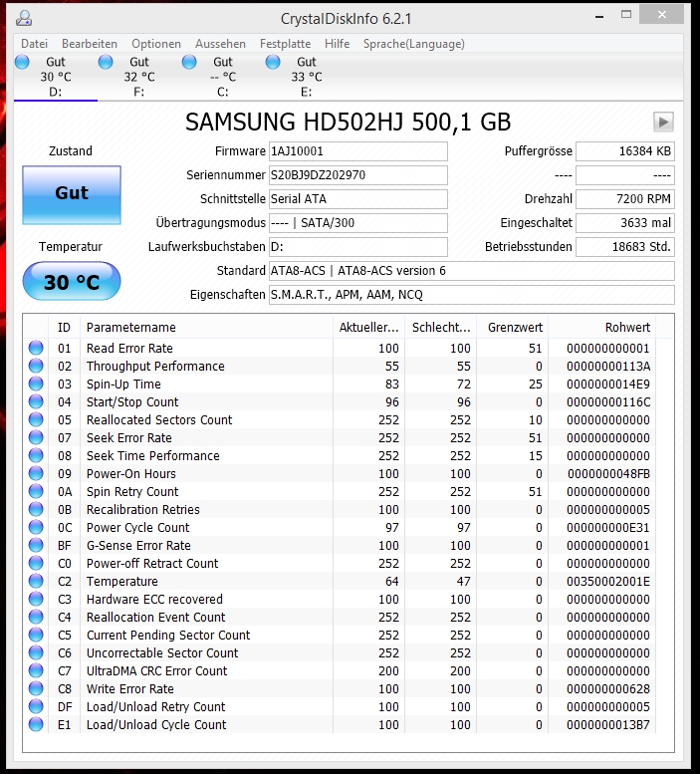Click status circle for Read Error Rate
Viewport: 700px width, 774px height.
[36, 348]
